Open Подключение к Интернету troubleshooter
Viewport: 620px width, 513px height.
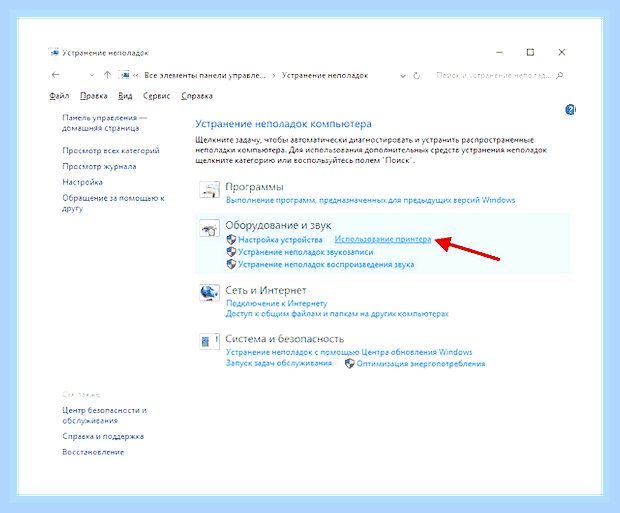coord(276,303)
